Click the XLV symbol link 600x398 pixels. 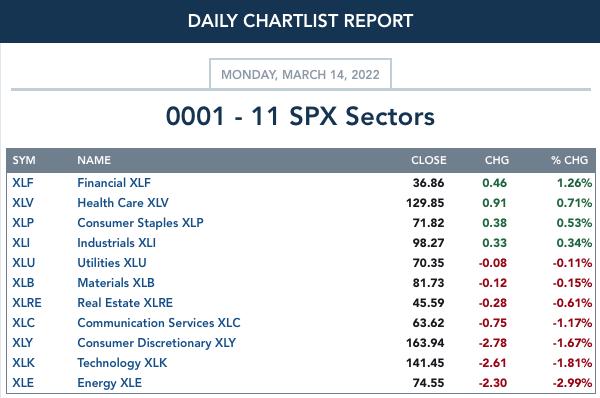23,203
